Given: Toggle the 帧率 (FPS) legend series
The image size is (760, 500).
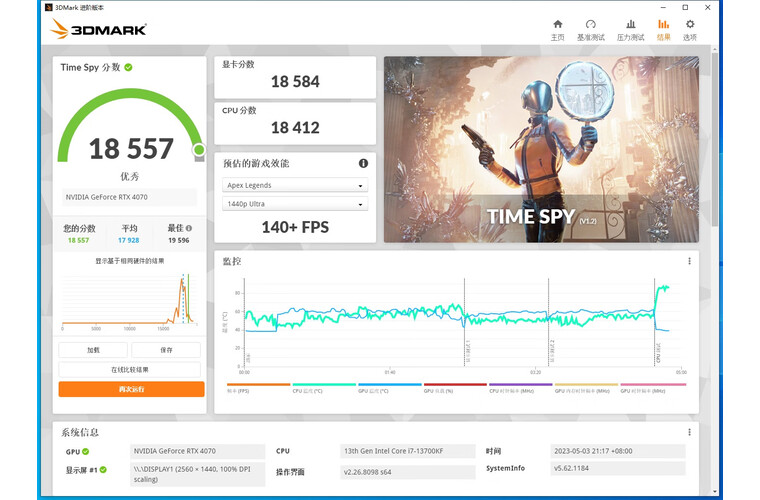Looking at the screenshot, I should tap(258, 391).
